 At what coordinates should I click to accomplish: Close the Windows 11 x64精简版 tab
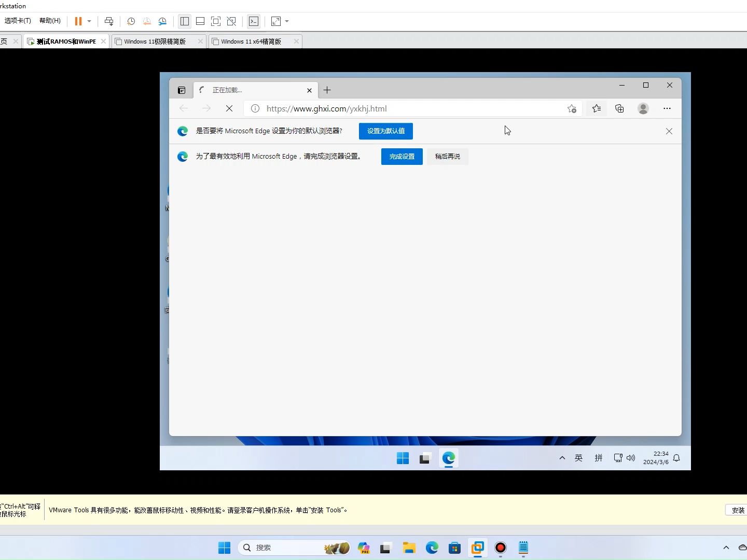point(296,41)
